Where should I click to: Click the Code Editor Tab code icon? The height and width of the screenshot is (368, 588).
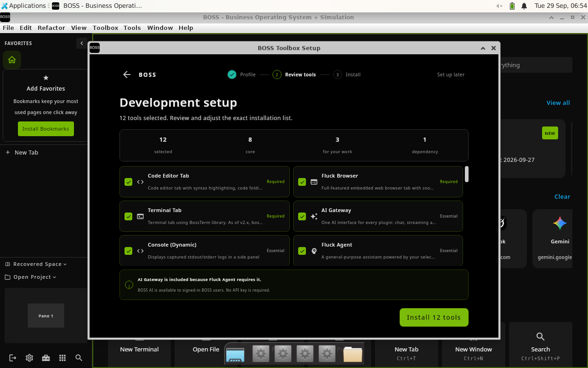pyautogui.click(x=141, y=182)
